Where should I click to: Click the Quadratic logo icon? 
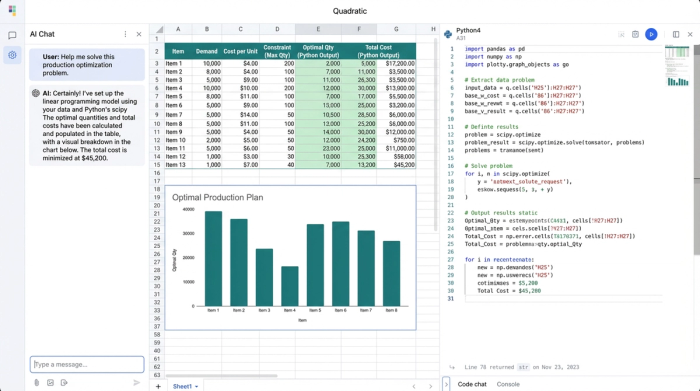click(12, 11)
